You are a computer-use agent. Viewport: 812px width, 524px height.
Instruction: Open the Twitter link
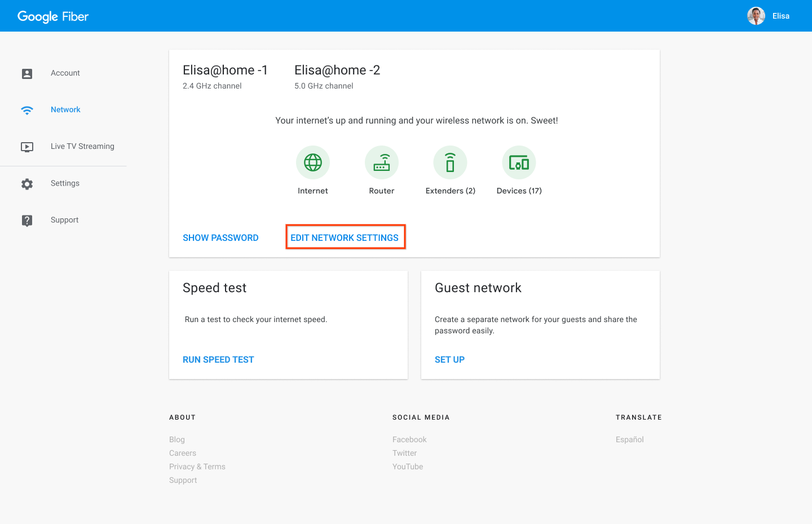click(405, 453)
